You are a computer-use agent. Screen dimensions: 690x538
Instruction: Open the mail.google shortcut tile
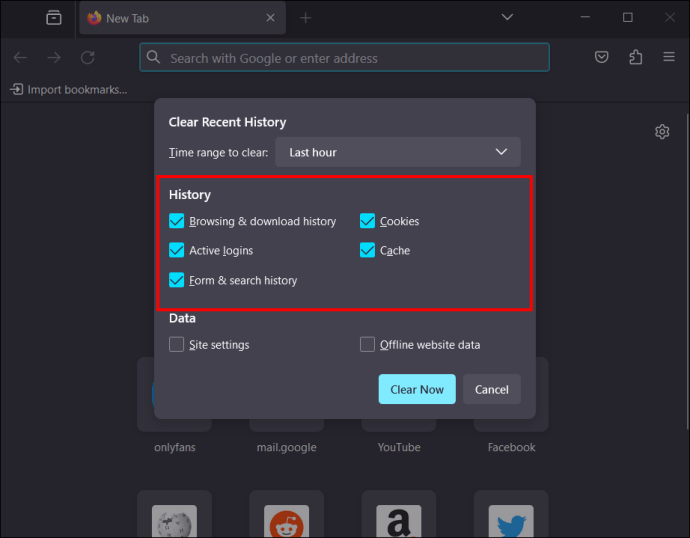[286, 425]
